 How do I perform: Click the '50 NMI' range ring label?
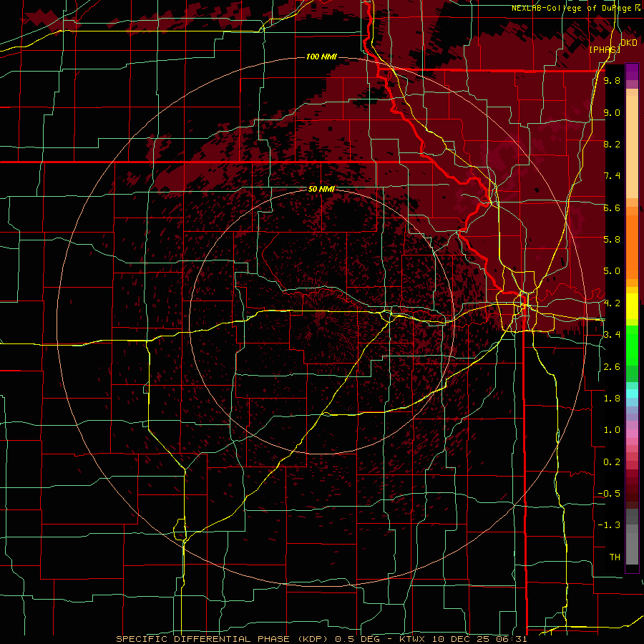click(x=321, y=190)
